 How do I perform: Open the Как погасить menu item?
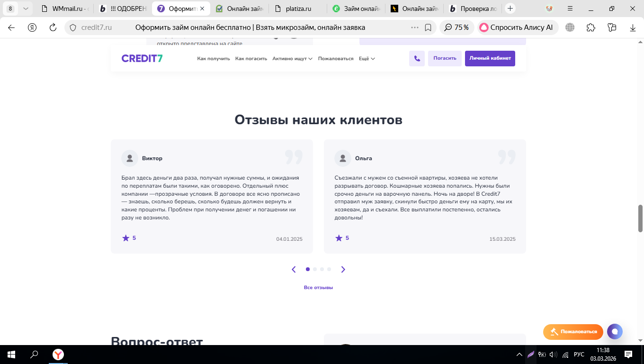[251, 59]
